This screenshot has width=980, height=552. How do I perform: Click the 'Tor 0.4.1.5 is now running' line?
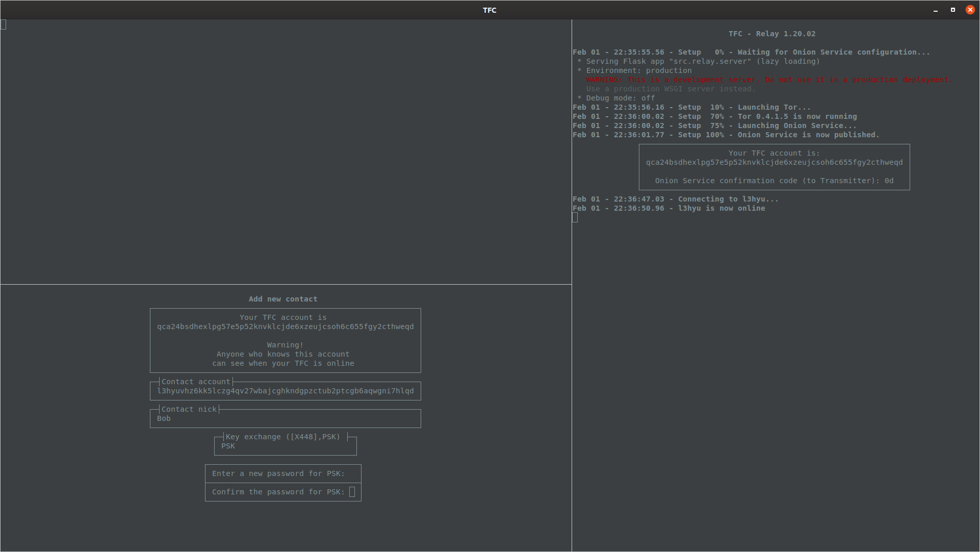pyautogui.click(x=714, y=116)
